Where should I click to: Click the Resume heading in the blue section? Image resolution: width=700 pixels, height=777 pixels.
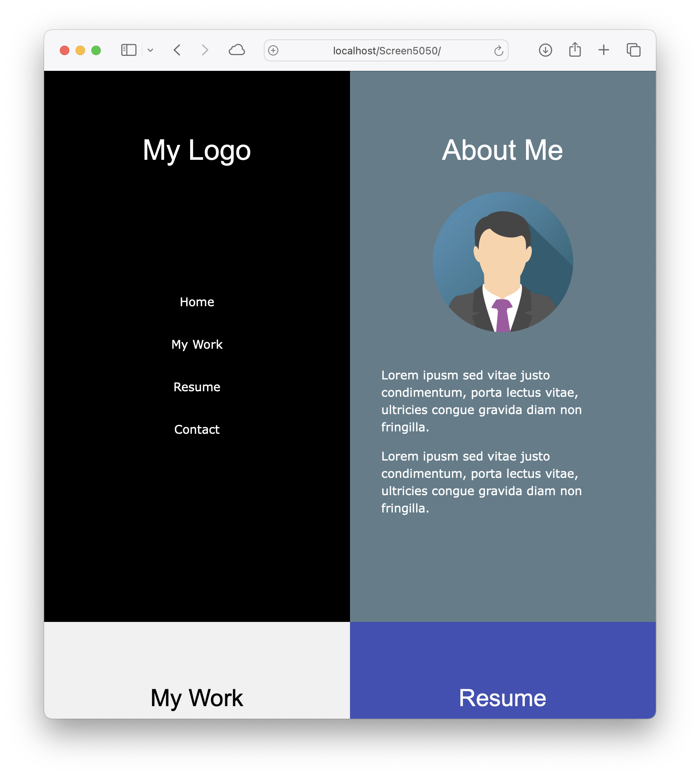(x=502, y=698)
